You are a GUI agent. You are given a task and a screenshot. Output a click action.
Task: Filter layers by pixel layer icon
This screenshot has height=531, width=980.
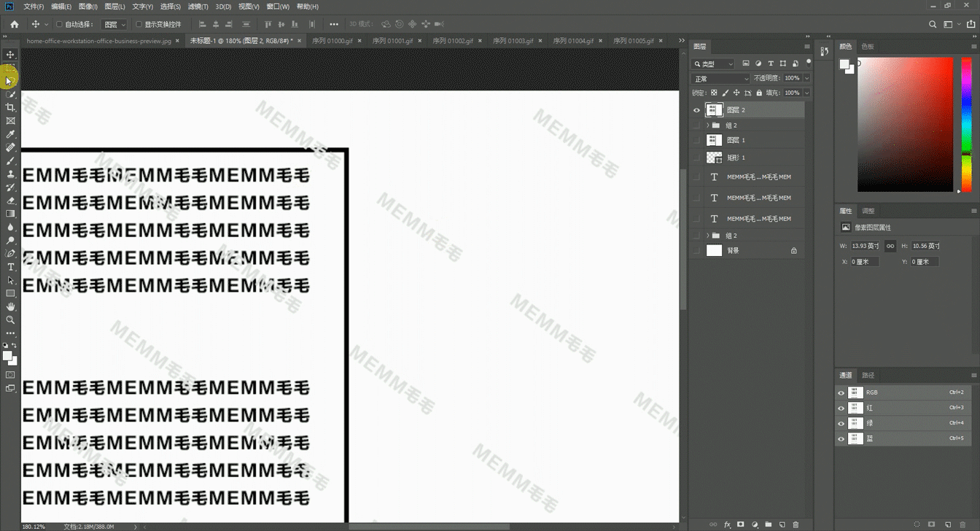(x=745, y=63)
